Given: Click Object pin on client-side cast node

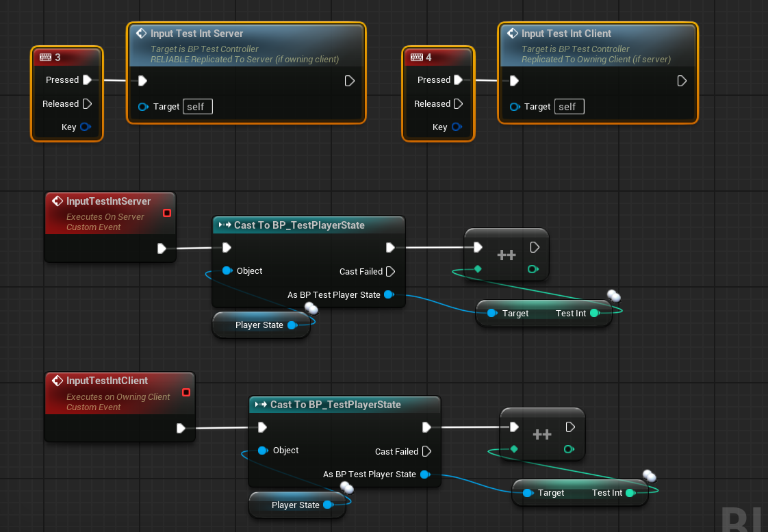Looking at the screenshot, I should coord(263,451).
